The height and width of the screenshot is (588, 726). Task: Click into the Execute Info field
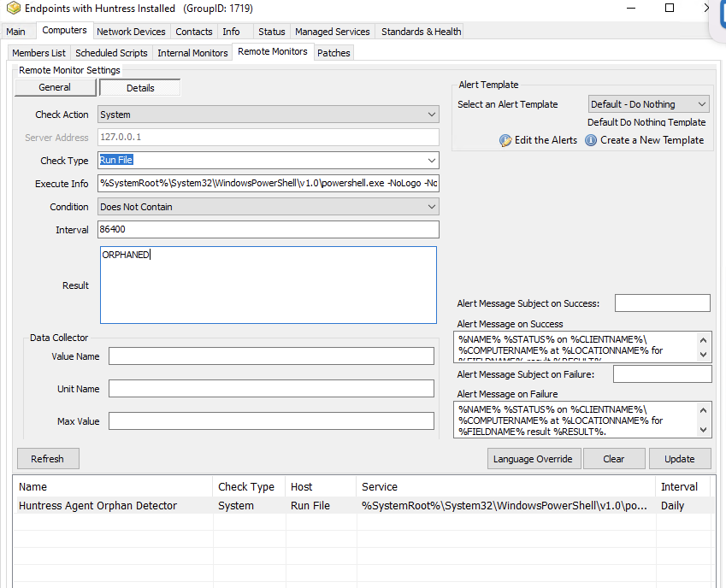click(x=269, y=183)
